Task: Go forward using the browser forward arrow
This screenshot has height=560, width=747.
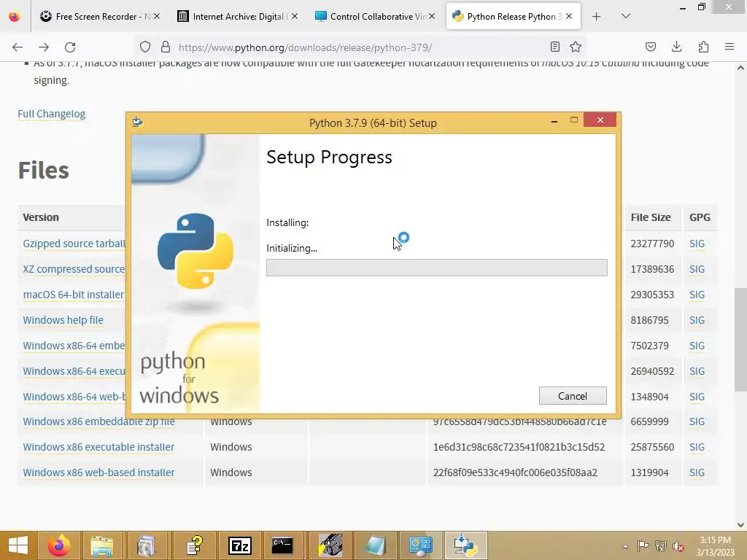Action: (44, 47)
